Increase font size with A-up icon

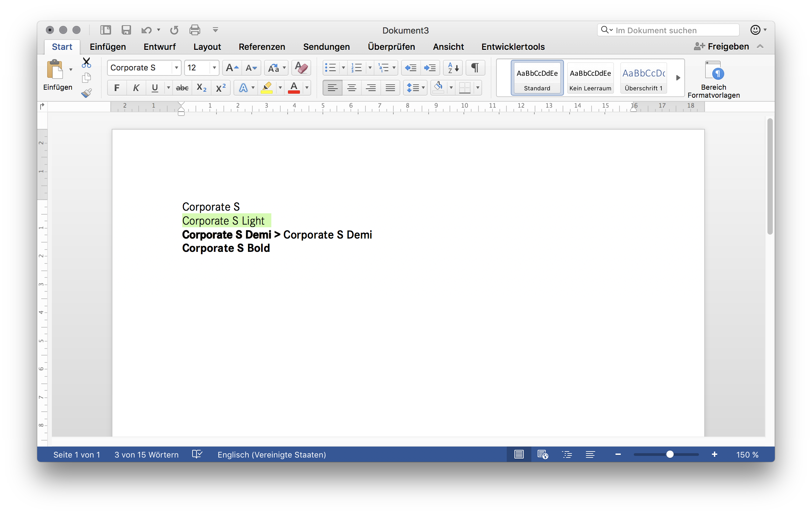232,68
